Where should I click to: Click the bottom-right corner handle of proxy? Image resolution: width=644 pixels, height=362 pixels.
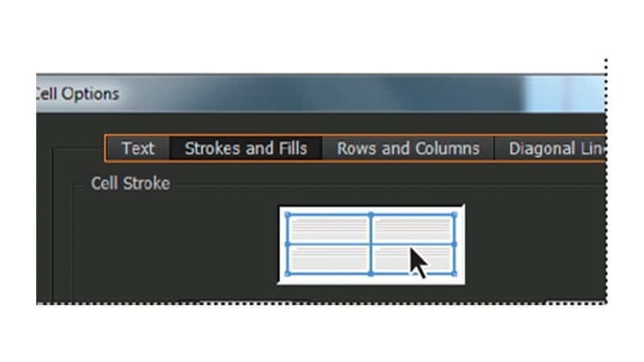click(x=456, y=274)
